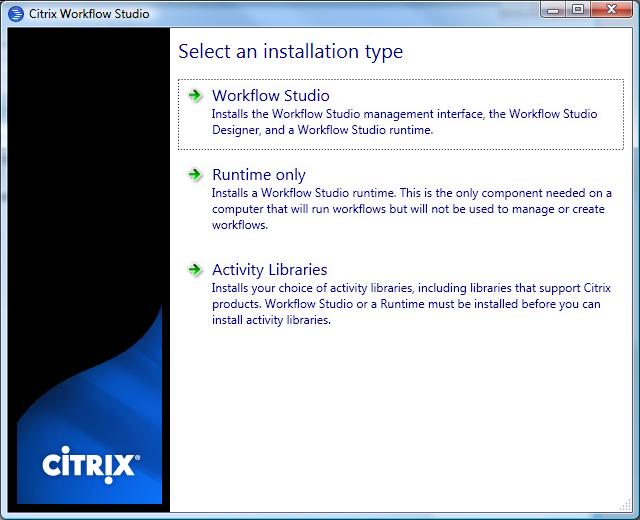Viewport: 640px width, 520px height.
Task: Click the green arrow beside Workflow Studio
Action: point(195,96)
